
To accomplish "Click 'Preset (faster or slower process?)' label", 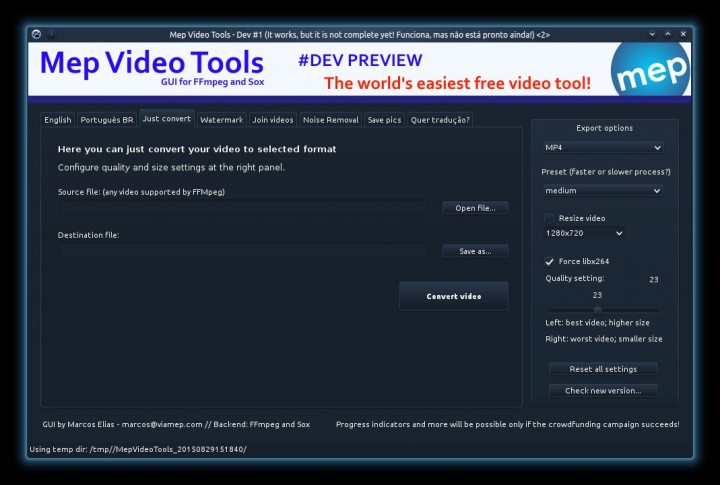I will (x=606, y=172).
